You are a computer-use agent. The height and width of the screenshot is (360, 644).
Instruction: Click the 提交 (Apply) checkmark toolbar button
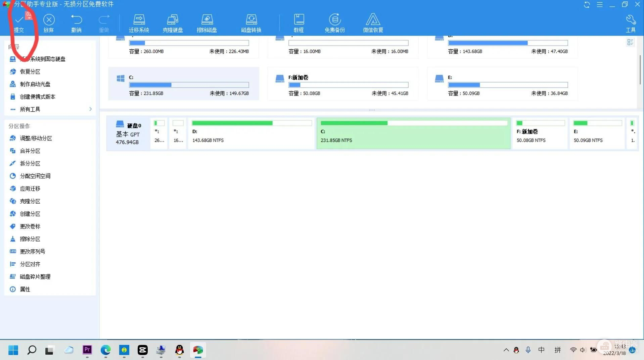19,23
